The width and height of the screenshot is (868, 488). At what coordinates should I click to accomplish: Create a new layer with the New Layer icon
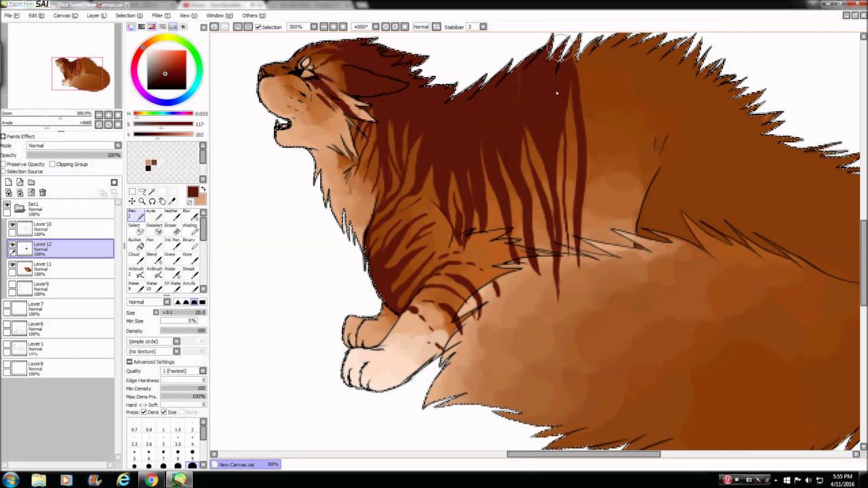click(x=9, y=182)
